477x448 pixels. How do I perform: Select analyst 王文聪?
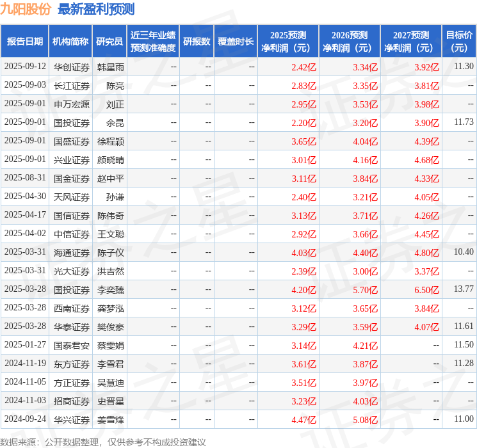(x=111, y=234)
